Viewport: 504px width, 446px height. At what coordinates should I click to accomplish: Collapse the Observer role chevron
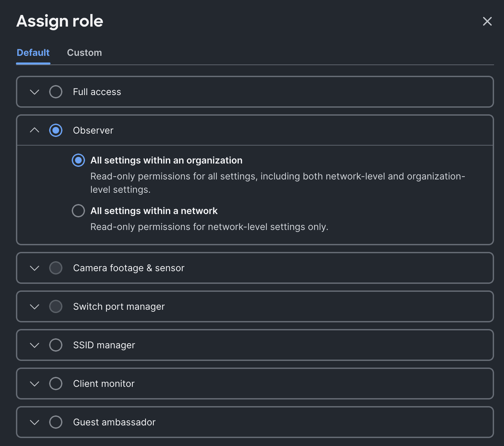click(35, 130)
